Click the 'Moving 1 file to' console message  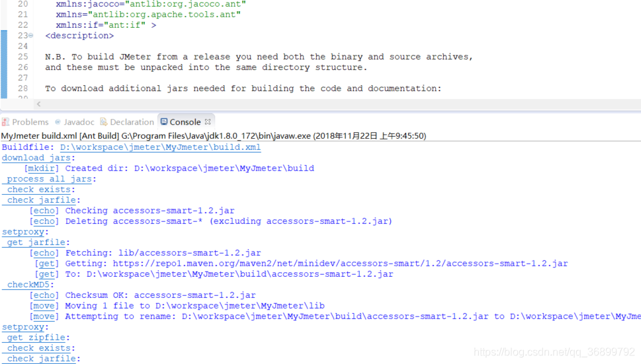coord(194,306)
